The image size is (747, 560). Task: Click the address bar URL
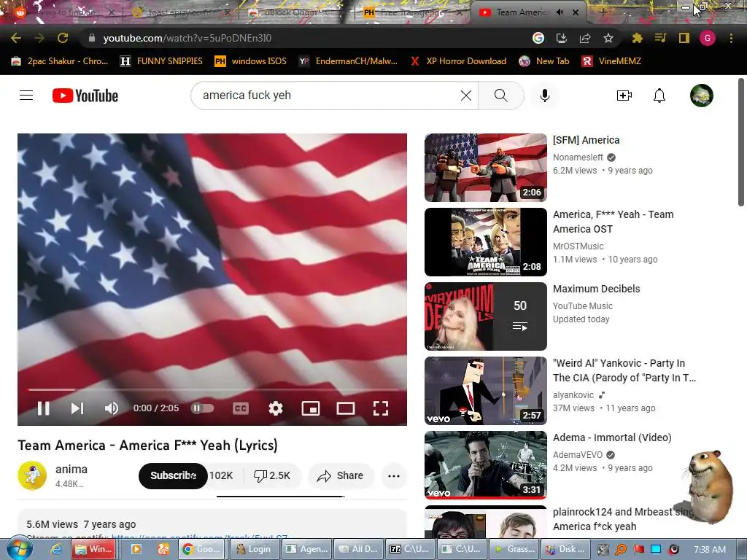(187, 38)
